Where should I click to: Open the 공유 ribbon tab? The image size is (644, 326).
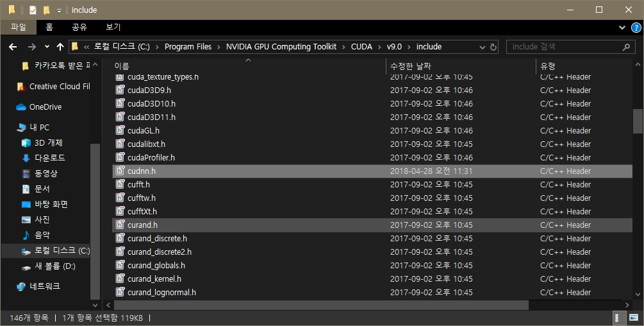79,27
